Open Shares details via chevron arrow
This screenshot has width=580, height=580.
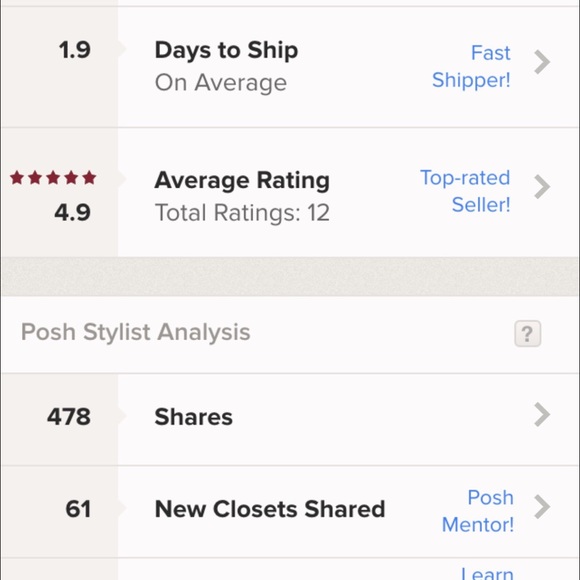542,415
